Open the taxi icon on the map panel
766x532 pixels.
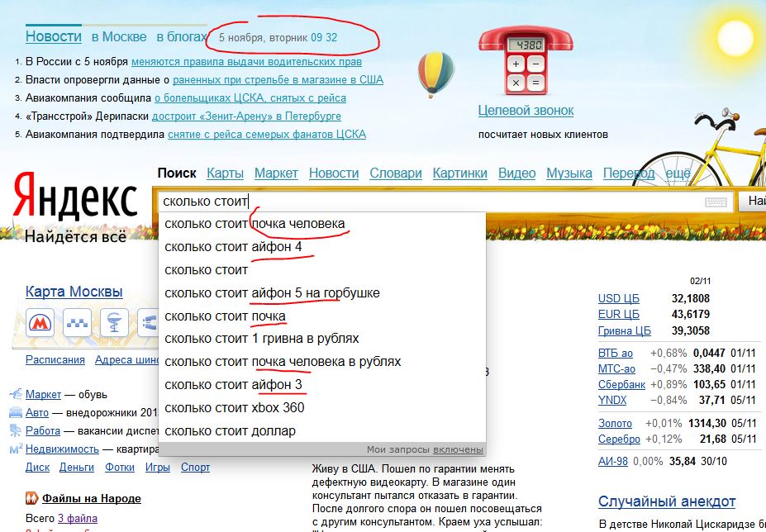click(x=77, y=322)
